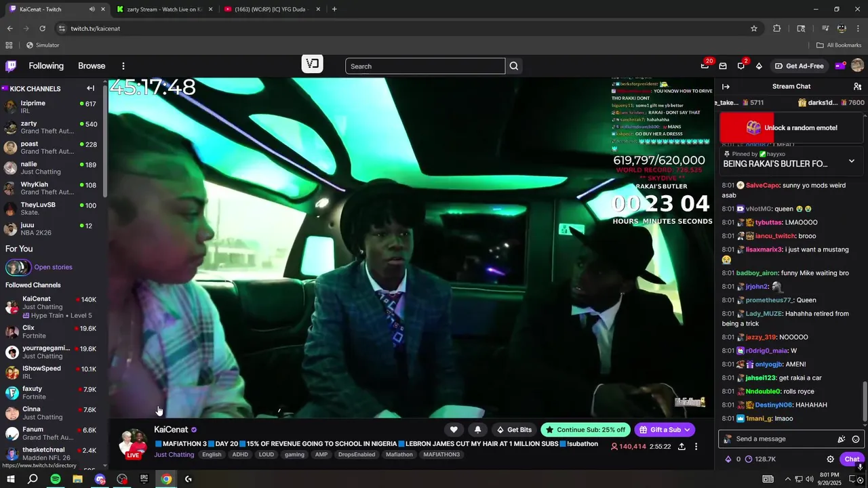Open stream options three-dot menu
Screen dimensions: 868x488
696,447
